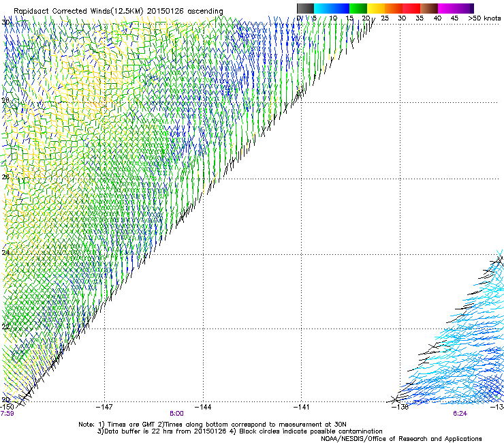The image size is (504, 443).
Task: Click the longitude label '-138'
Action: (400, 407)
